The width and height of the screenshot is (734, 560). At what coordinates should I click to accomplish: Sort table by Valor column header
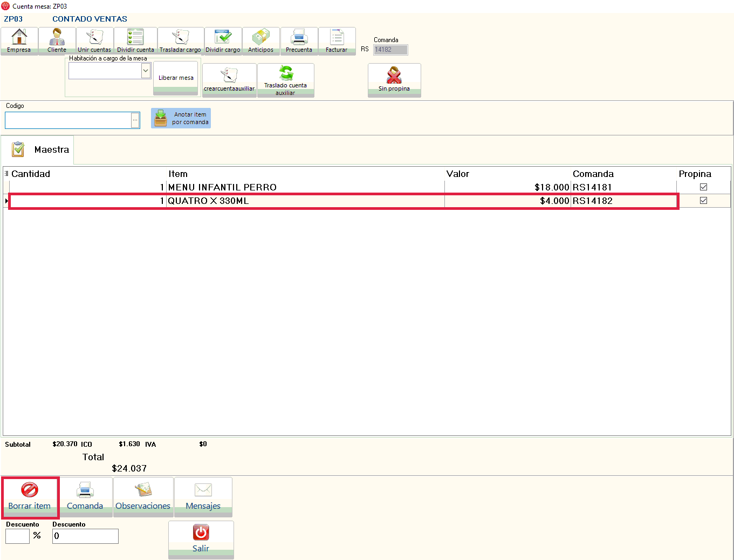point(458,174)
